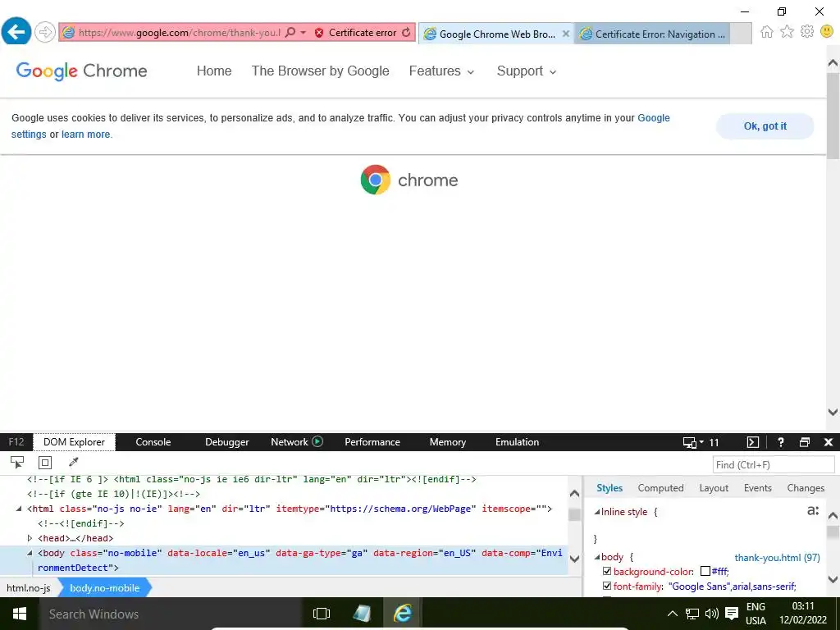Viewport: 840px width, 630px height.
Task: Switch to Certificate Error: Navigation tab
Action: click(652, 34)
